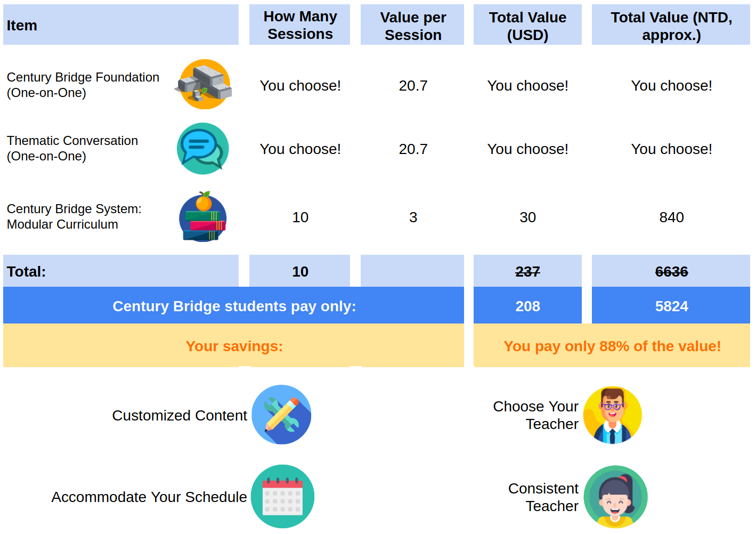Click You choose! sessions for Century Bridge Foundation
This screenshot has height=534, width=756.
pos(300,86)
